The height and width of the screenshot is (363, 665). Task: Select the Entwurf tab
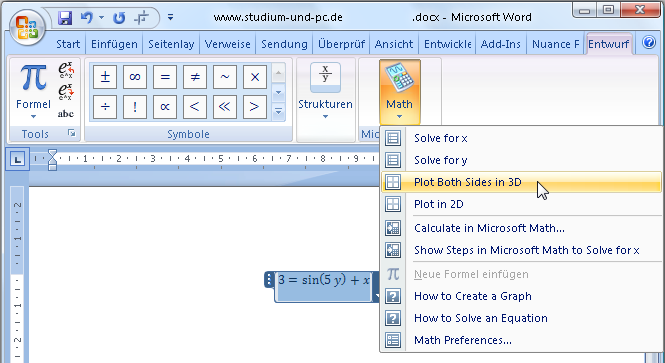pos(609,44)
